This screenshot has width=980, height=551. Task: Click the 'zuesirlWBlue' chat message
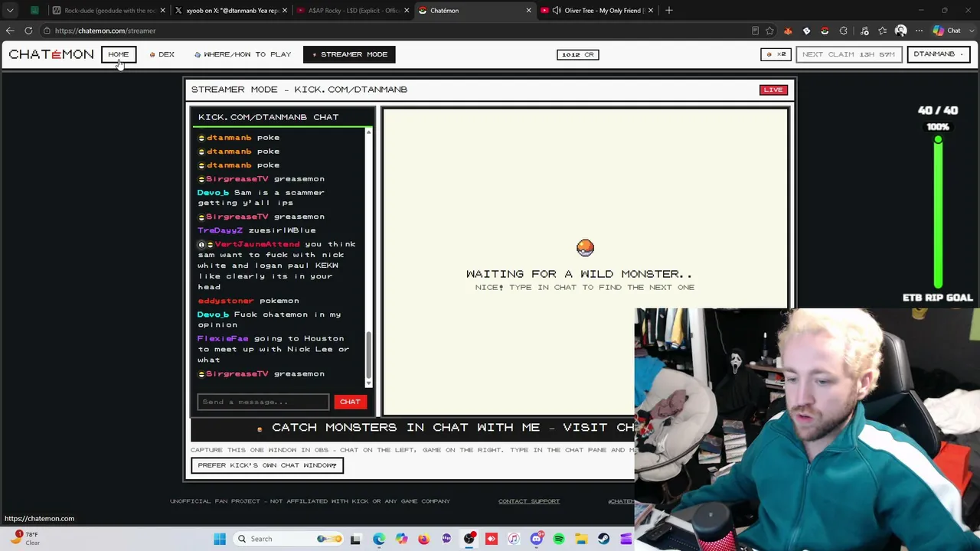click(282, 230)
